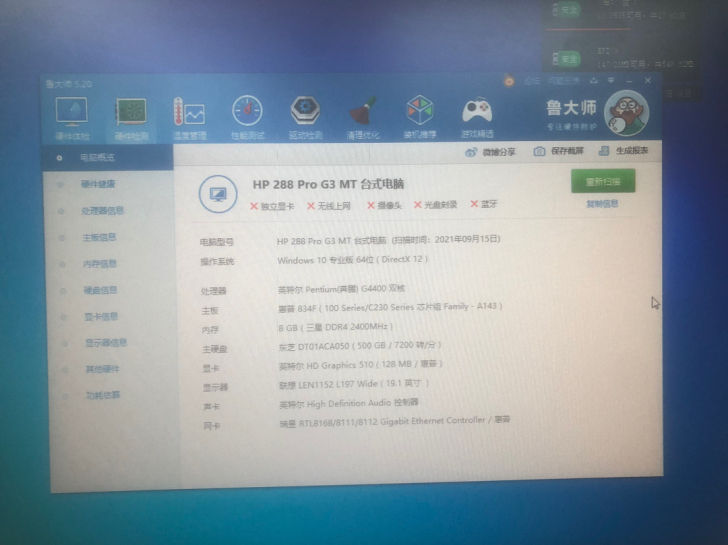Click the 独立显卡 unavailable indicator
Image resolution: width=728 pixels, height=545 pixels.
click(272, 206)
